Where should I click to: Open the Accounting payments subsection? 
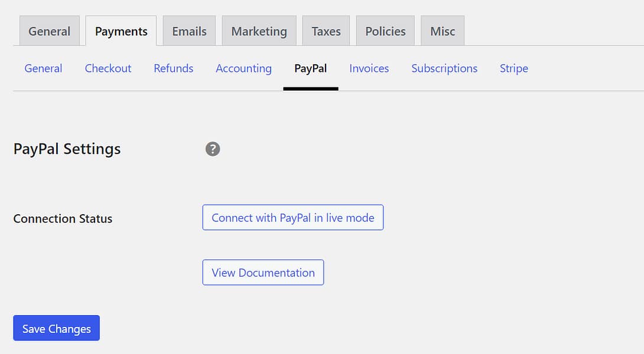(x=243, y=68)
